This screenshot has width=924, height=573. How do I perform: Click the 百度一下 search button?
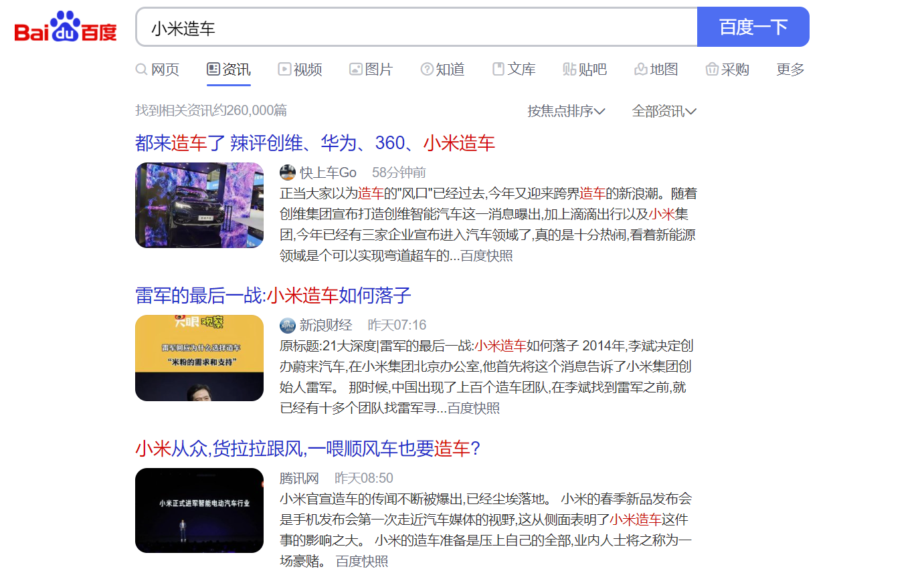click(753, 27)
